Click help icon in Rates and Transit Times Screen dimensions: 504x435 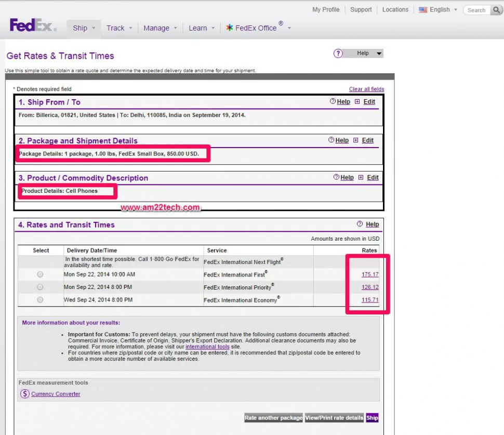click(x=360, y=224)
